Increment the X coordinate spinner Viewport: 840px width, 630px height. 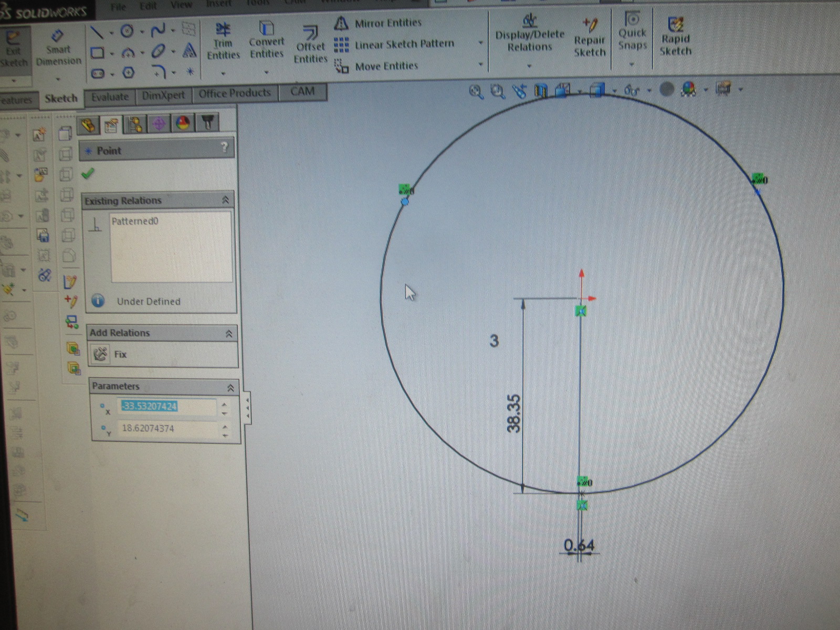point(225,404)
